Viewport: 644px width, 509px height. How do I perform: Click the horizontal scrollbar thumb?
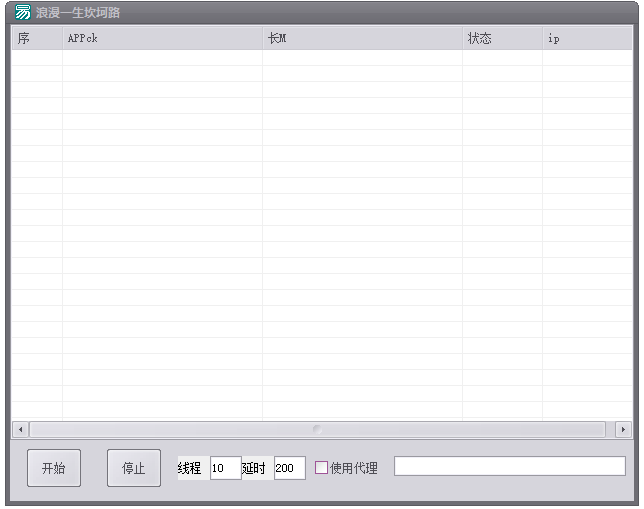(x=318, y=429)
